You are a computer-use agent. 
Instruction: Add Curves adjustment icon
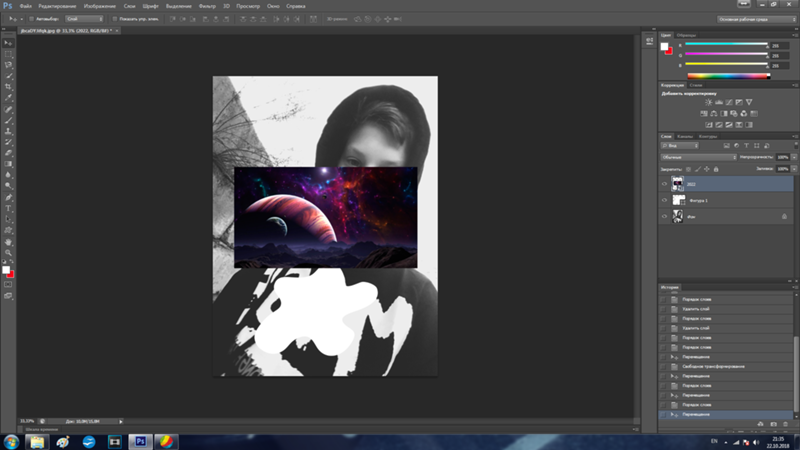click(x=729, y=103)
